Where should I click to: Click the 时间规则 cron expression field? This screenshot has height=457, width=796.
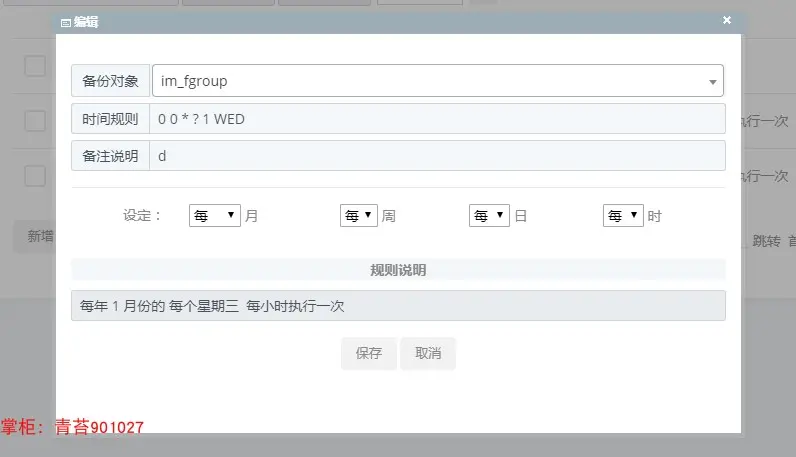(437, 119)
